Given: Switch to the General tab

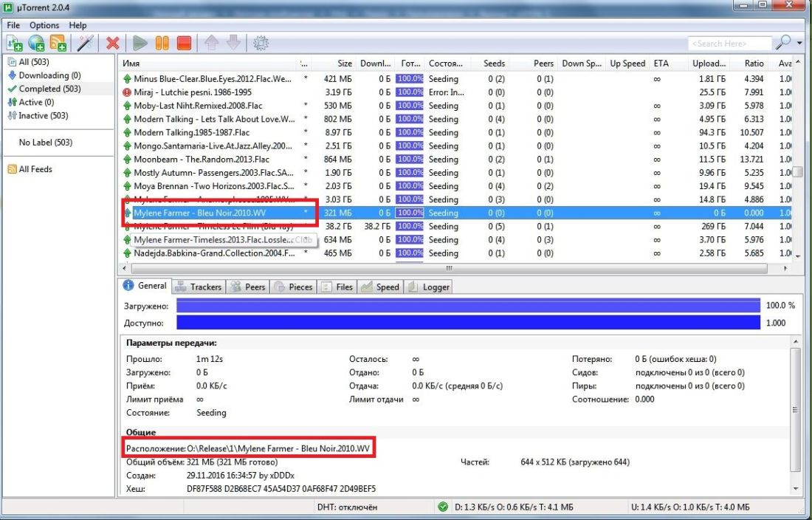Looking at the screenshot, I should pos(145,286).
